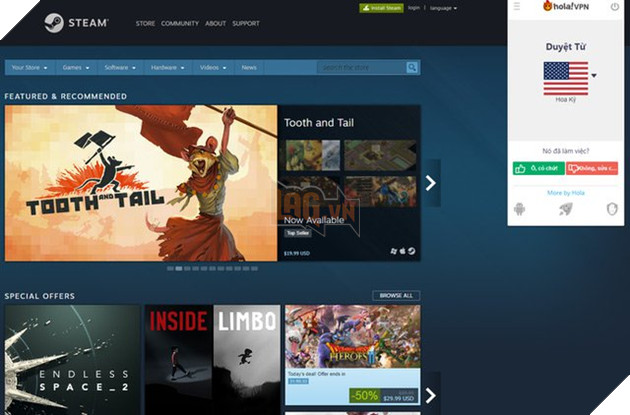
Task: Go to next featured game with right arrow
Action: tap(431, 183)
